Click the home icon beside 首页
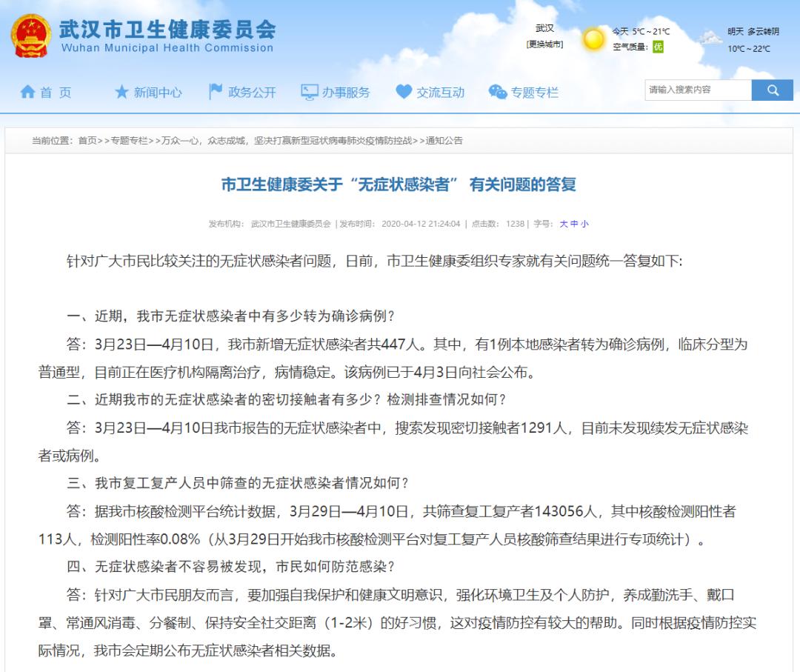The width and height of the screenshot is (800, 672). pos(27,92)
